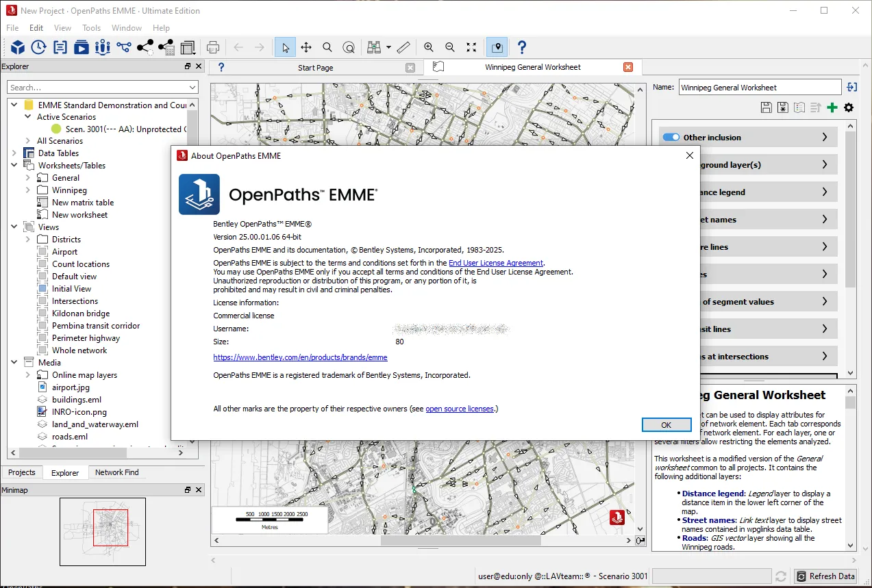This screenshot has height=588, width=872.
Task: Click the save worksheet floppy icon
Action: [767, 107]
